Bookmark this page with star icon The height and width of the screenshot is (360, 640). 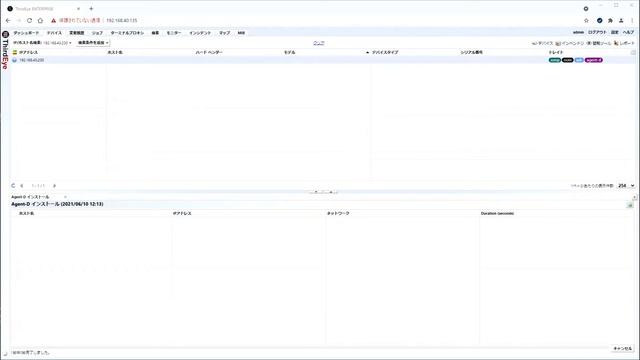(587, 20)
